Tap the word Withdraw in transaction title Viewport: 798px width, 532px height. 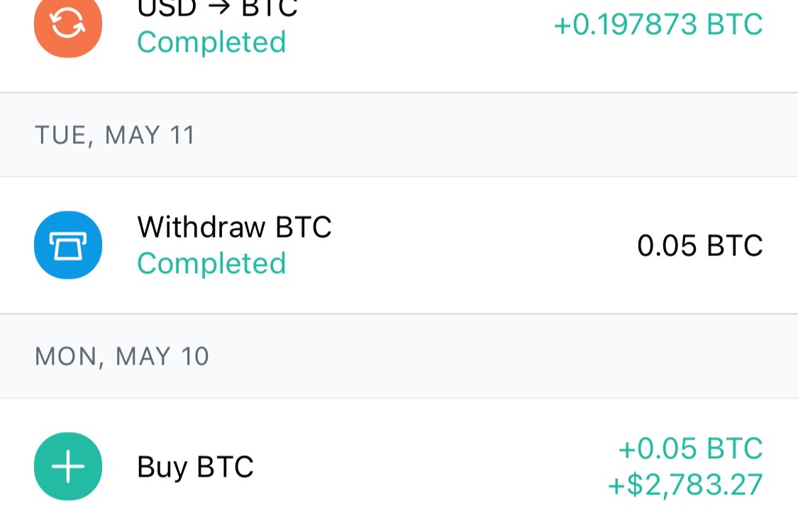tap(201, 228)
